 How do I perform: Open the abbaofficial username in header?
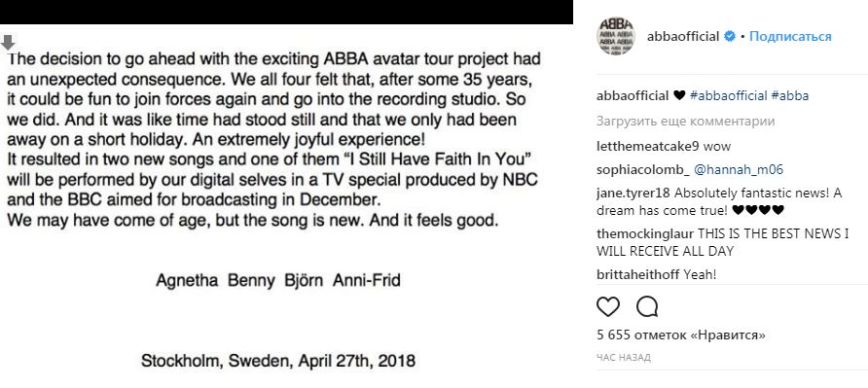coord(683,37)
